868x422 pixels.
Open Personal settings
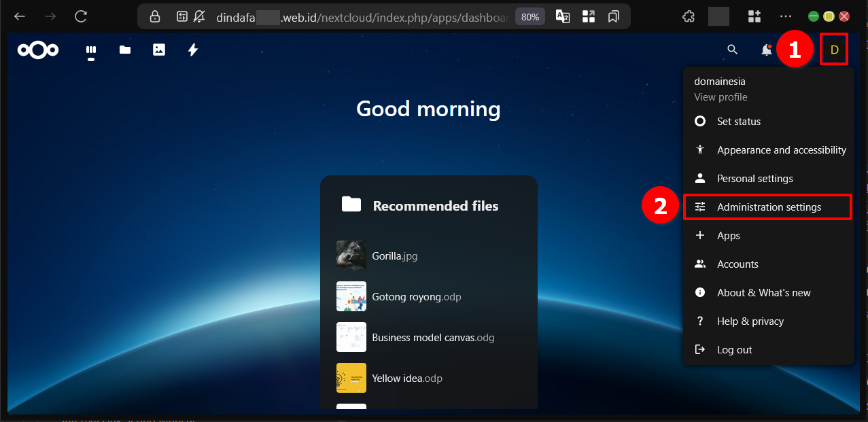(754, 179)
